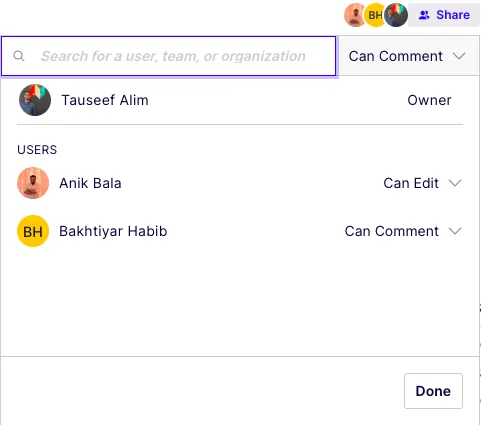The height and width of the screenshot is (425, 481).
Task: Focus the user, team, or organization search field
Action: [169, 56]
